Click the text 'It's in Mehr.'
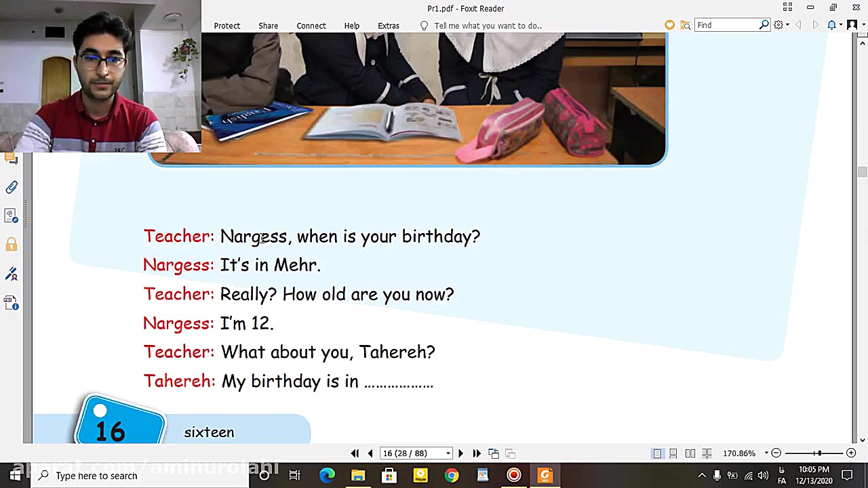The image size is (868, 488). coord(270,265)
